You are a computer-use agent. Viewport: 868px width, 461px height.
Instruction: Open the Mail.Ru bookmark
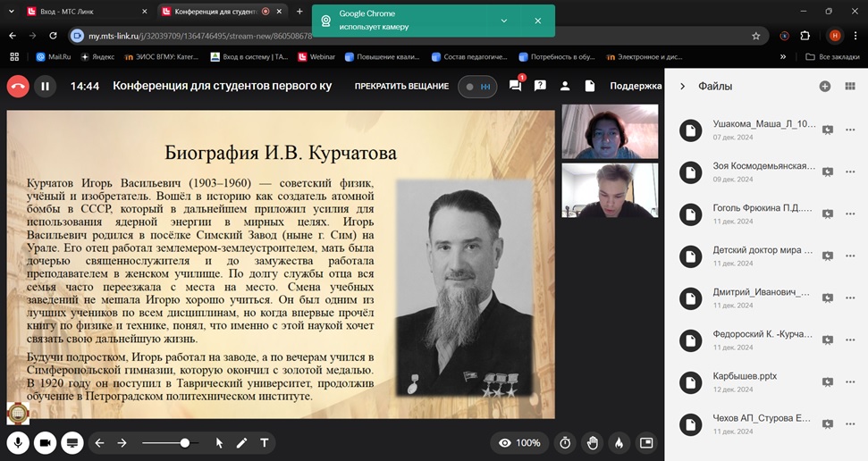tap(53, 56)
